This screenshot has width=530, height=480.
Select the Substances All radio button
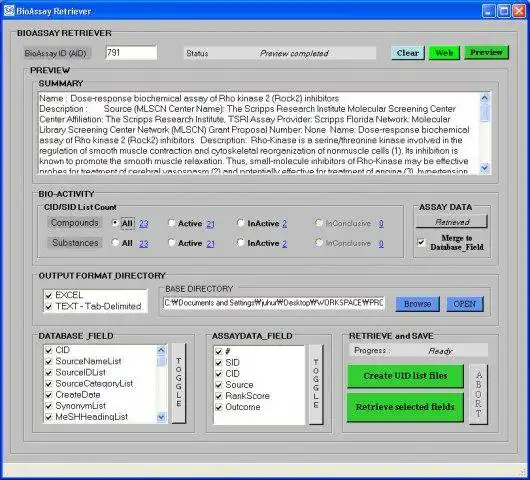click(115, 242)
